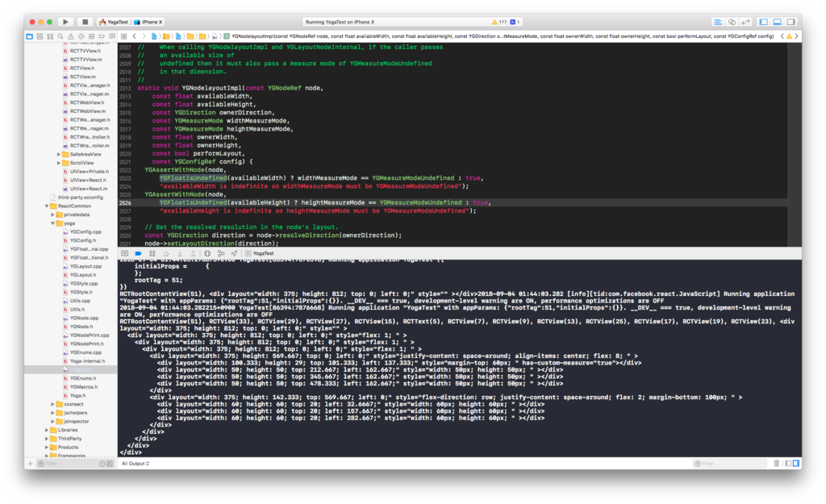826x504 pixels.
Task: Open the Find navigator magnifier icon
Action: [x=60, y=36]
